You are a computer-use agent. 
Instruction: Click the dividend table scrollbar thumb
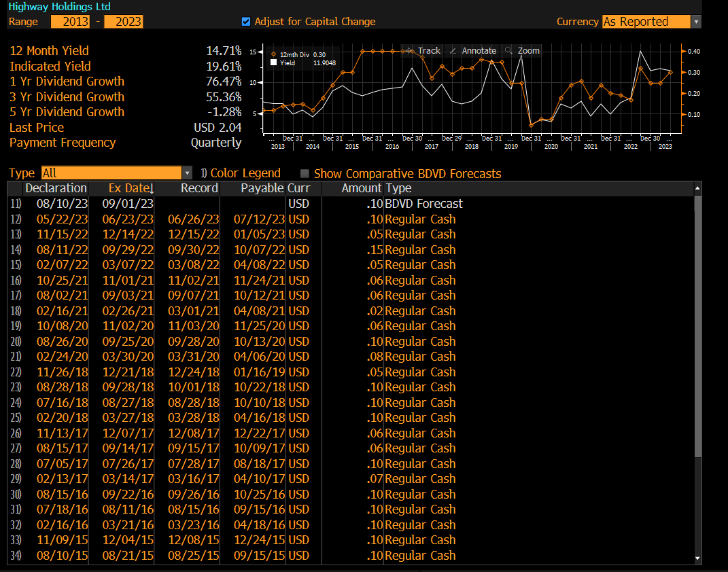click(697, 325)
